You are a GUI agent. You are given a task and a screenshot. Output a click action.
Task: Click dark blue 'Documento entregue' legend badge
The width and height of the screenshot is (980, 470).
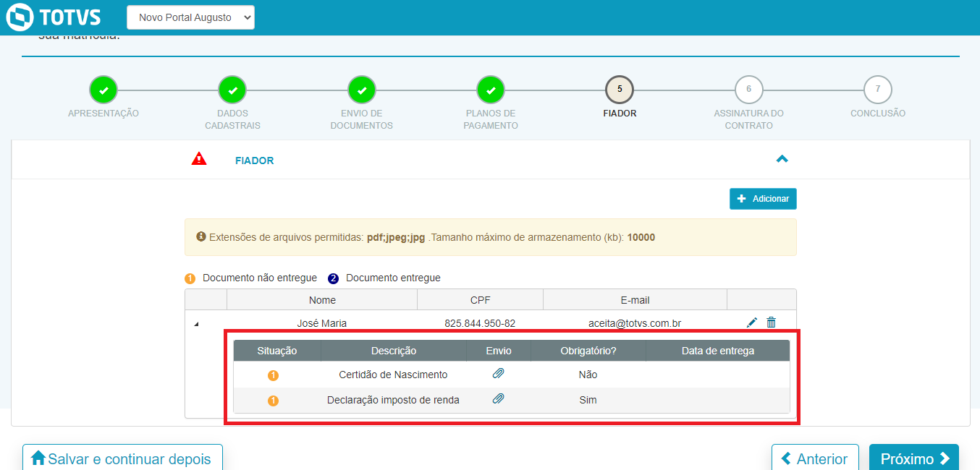coord(333,278)
